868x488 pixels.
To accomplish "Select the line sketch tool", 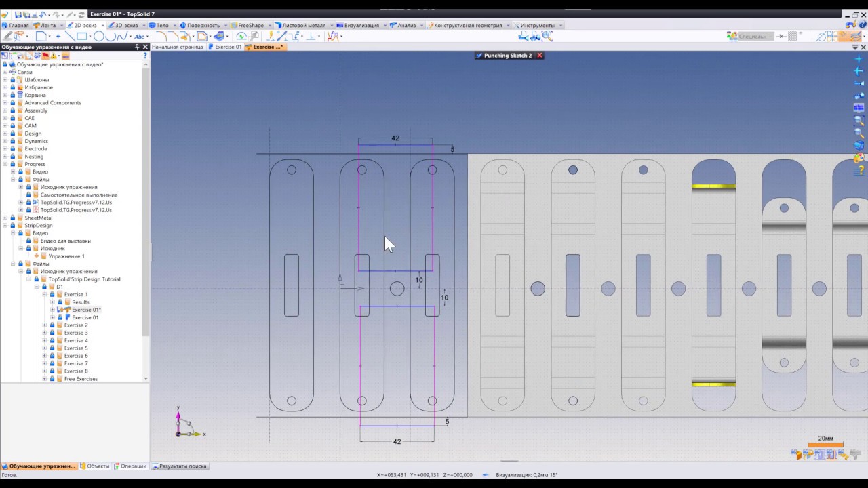I will click(69, 36).
